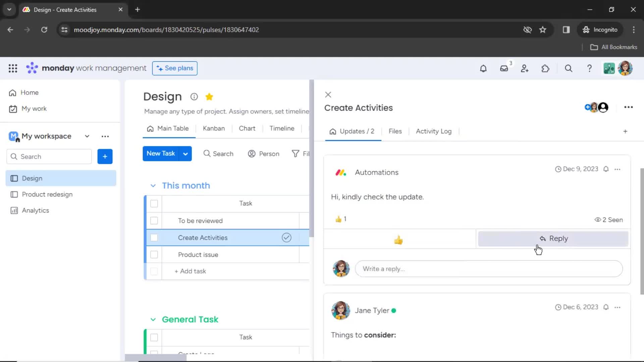Screen dimensions: 644x362
Task: Click the three-dot menu on Jane Tyler update
Action: 617,307
